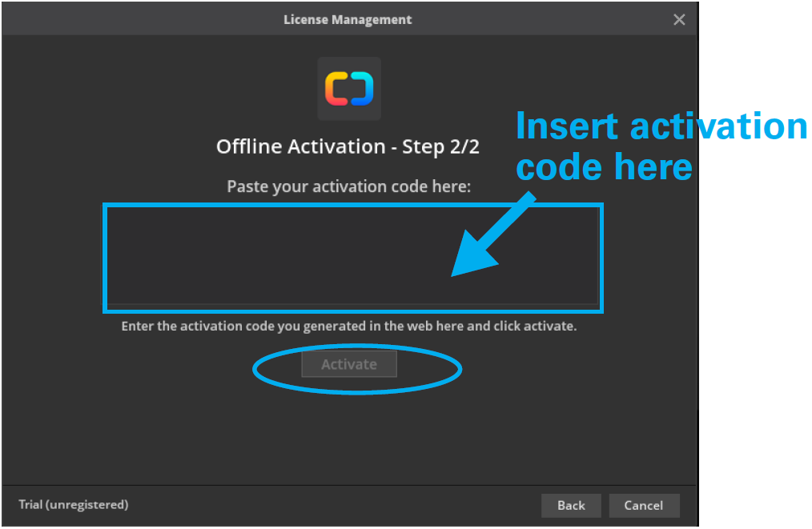The image size is (812, 529).
Task: Click the tail of the blue arrow
Action: pyautogui.click(x=529, y=200)
